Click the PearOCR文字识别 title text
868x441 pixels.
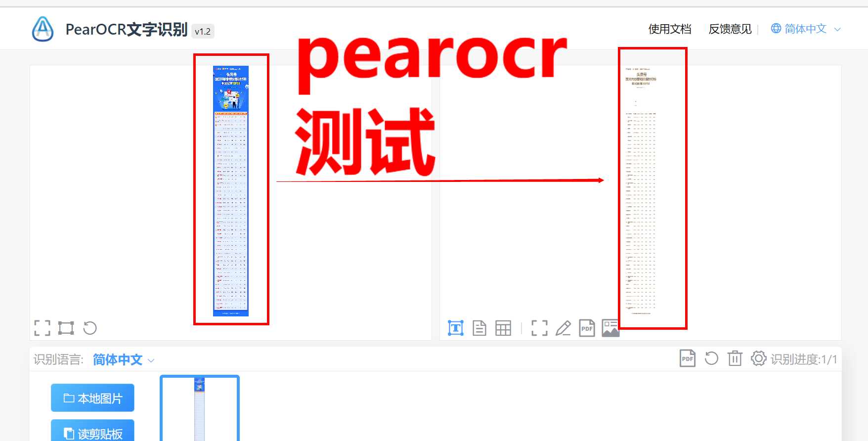tap(127, 30)
